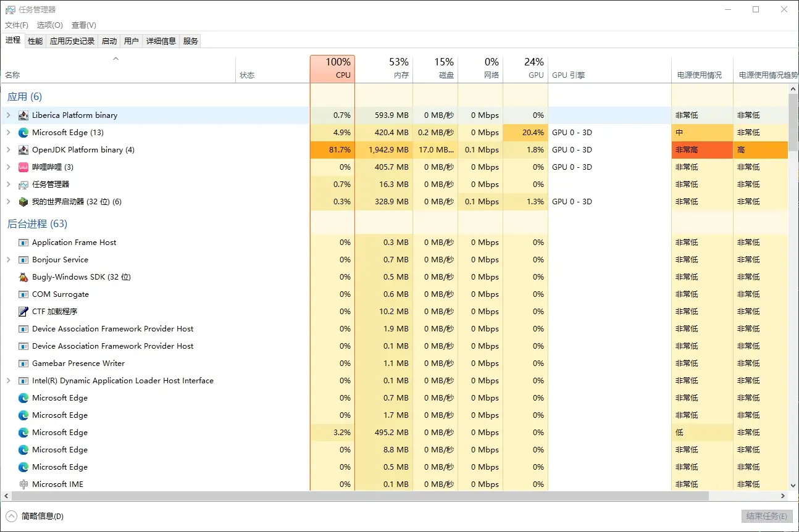Sort by the 电源使用情况 column header
Screen dimensions: 799x532
click(702, 69)
